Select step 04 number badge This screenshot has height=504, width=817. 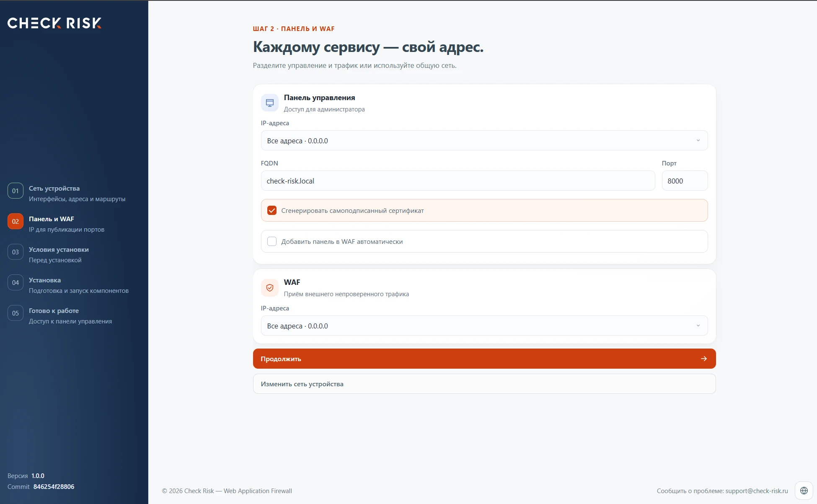click(x=16, y=282)
